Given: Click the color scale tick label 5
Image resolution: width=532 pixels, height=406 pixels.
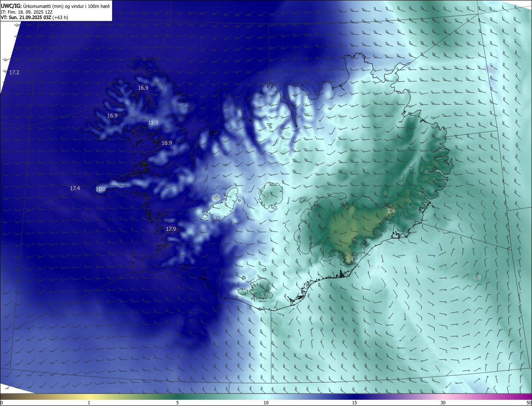Looking at the screenshot, I should 177,403.
